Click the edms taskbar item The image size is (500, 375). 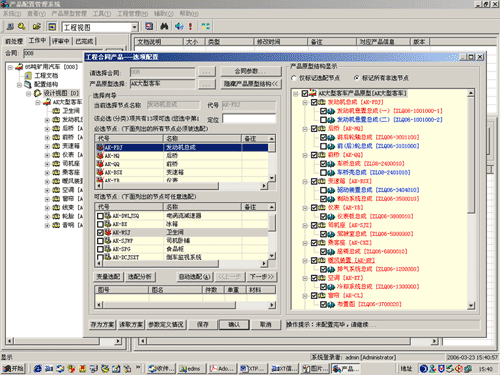tap(192, 369)
